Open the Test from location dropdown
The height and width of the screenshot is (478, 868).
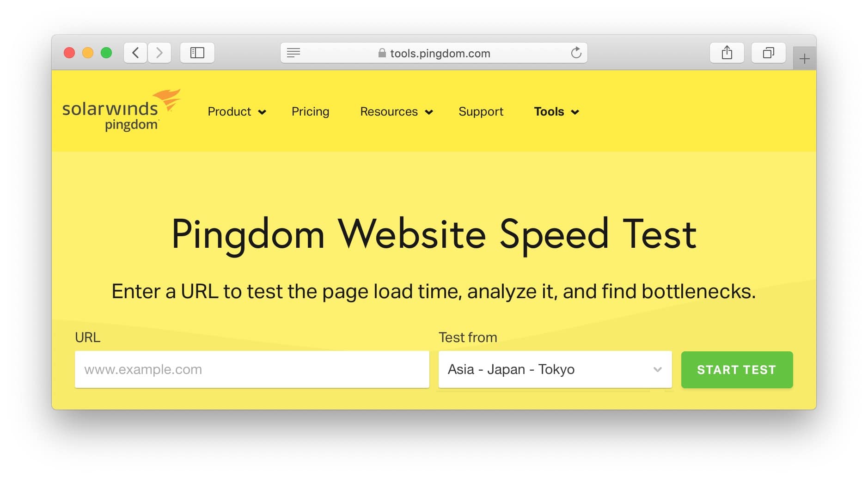point(554,369)
